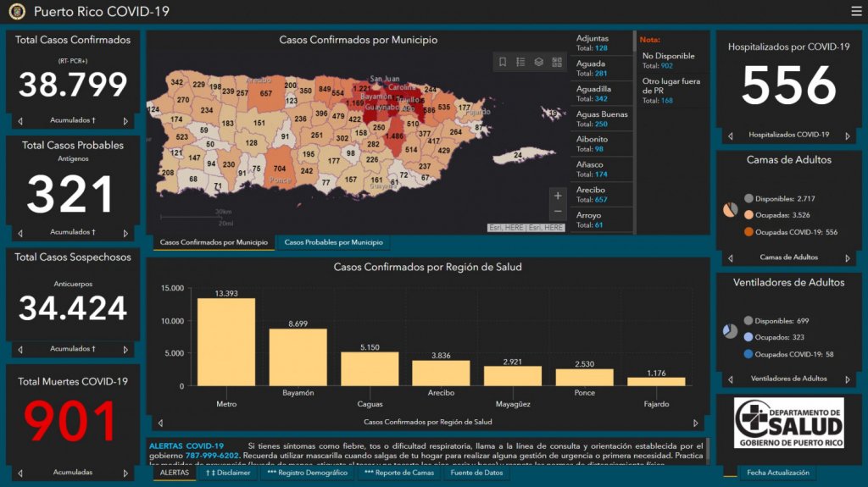Click the Metro bar in the chart
This screenshot has width=868, height=487.
click(225, 341)
